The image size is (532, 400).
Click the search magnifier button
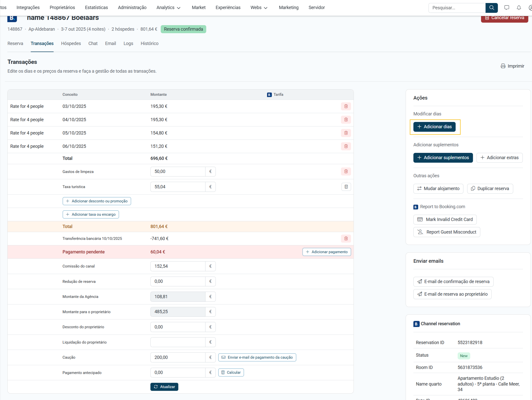(492, 8)
